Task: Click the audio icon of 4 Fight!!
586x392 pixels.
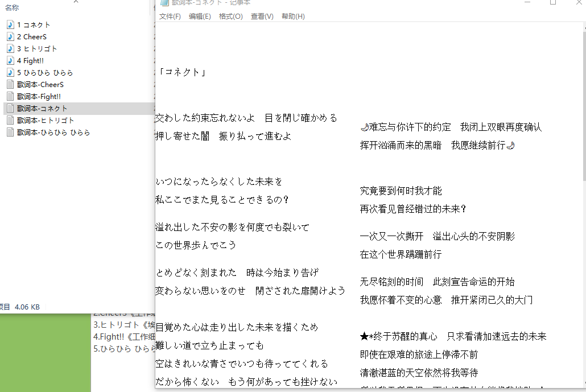Action: pos(10,60)
